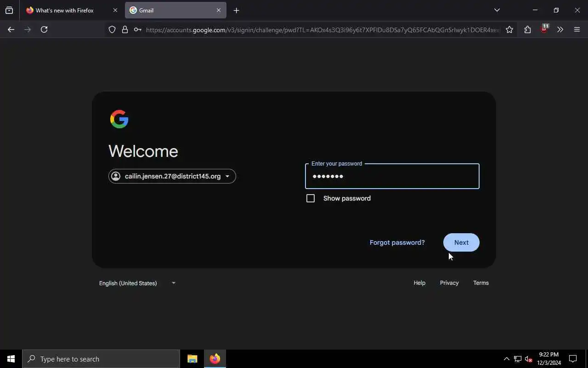
Task: Close the Gmail tab
Action: click(x=219, y=10)
